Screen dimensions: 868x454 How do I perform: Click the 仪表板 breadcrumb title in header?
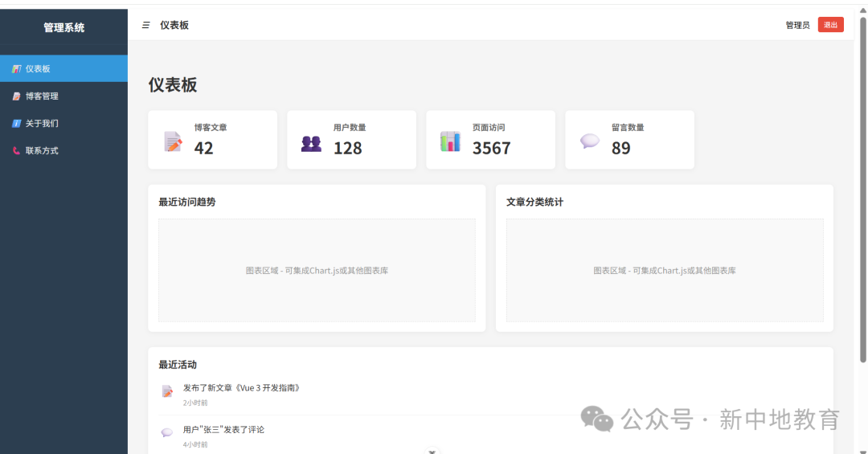click(x=174, y=25)
